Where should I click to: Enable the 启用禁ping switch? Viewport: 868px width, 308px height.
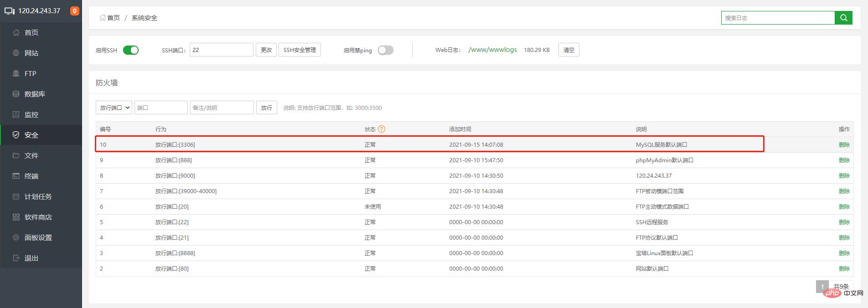click(385, 50)
